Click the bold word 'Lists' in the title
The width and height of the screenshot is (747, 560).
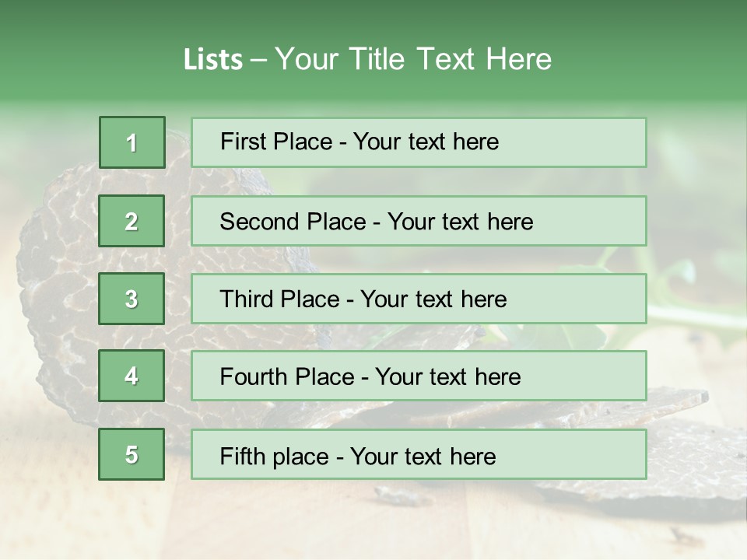click(213, 60)
